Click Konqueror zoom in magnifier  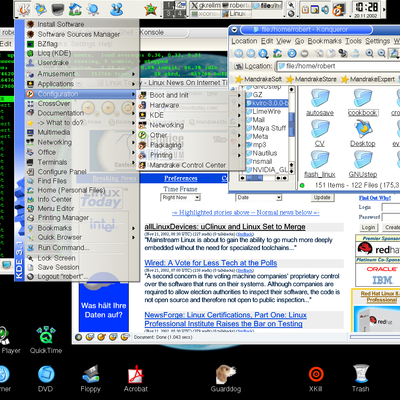[369, 53]
